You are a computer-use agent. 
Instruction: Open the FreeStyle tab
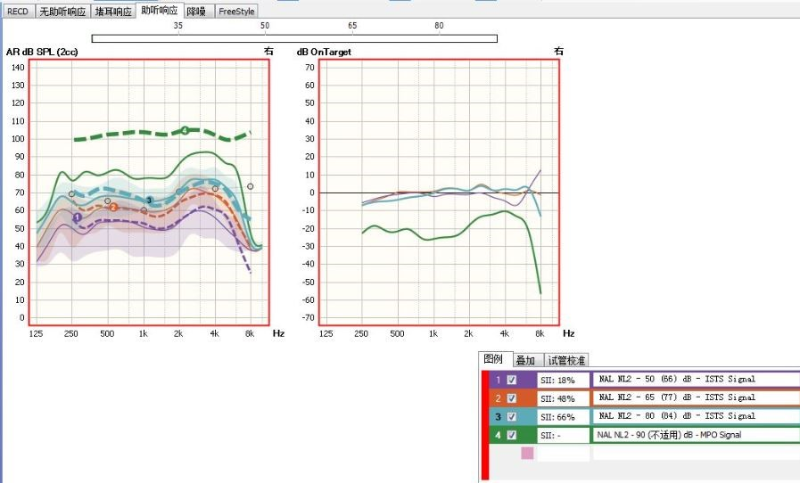(236, 11)
